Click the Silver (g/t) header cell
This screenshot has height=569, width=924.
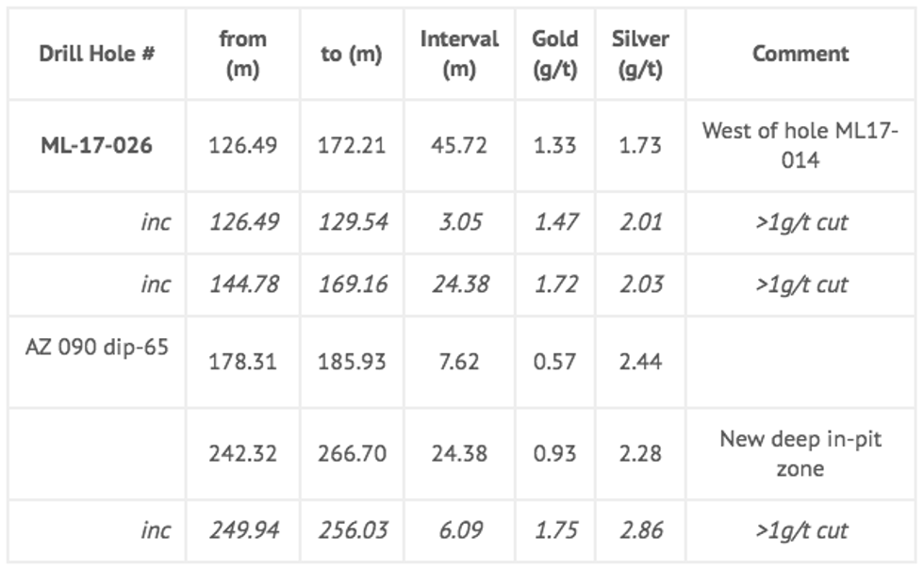tap(640, 54)
